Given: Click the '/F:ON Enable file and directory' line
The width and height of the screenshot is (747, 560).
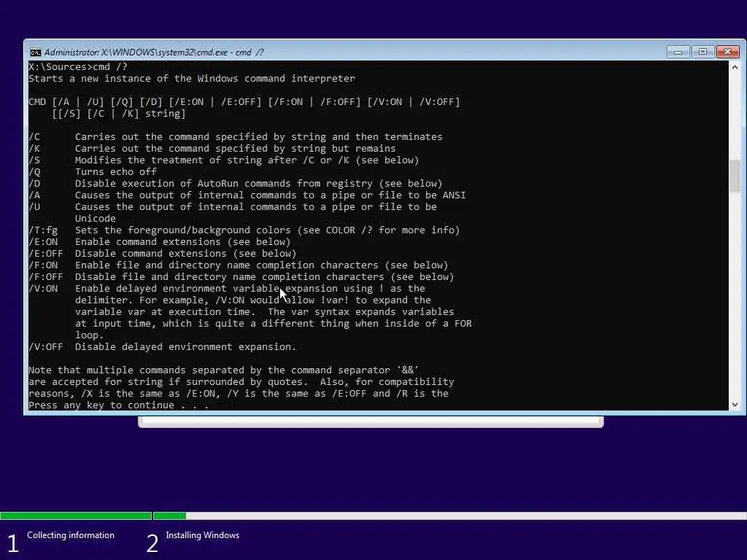Looking at the screenshot, I should pyautogui.click(x=239, y=265).
